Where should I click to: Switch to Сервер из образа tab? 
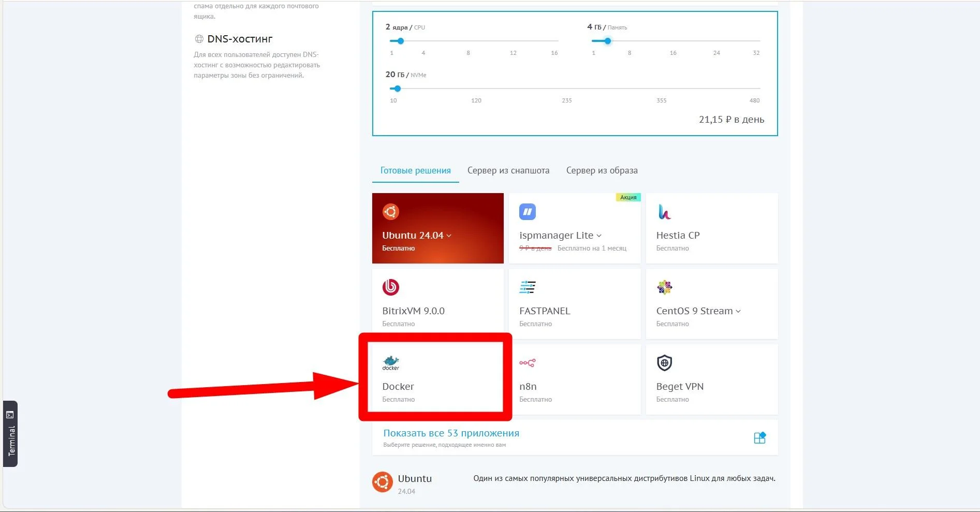point(602,170)
